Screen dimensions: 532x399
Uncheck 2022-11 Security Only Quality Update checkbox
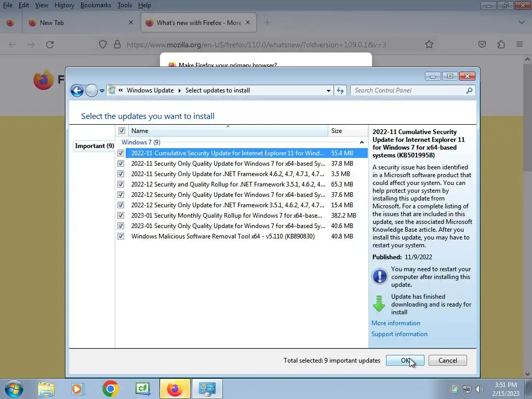[x=121, y=164]
